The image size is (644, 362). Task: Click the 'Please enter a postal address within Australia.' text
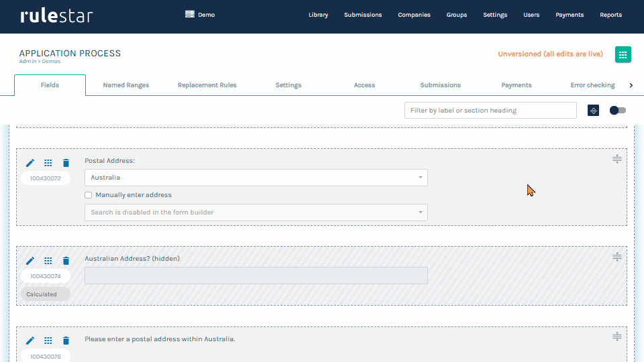(160, 339)
